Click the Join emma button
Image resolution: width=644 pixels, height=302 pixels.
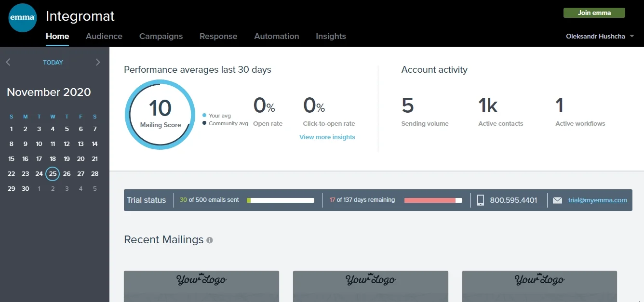[594, 13]
